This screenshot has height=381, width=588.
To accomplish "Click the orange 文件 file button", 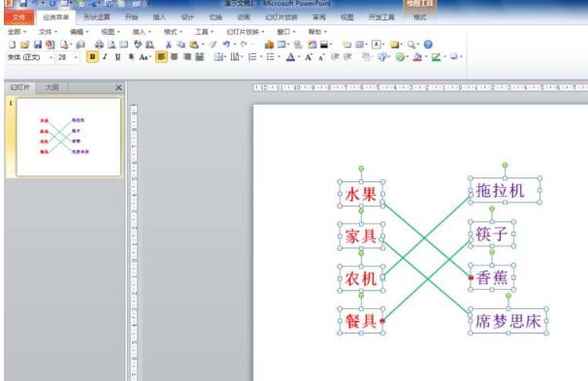I will pos(18,17).
